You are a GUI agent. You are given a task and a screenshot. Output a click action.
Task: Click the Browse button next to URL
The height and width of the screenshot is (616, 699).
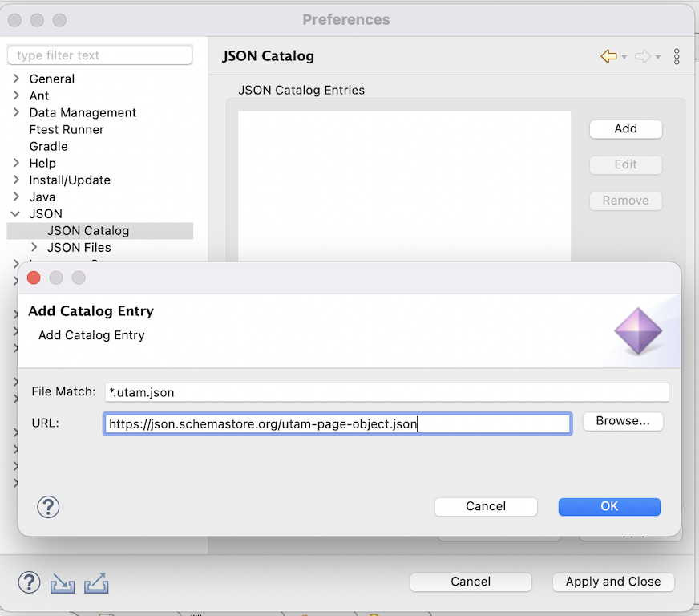(x=622, y=421)
